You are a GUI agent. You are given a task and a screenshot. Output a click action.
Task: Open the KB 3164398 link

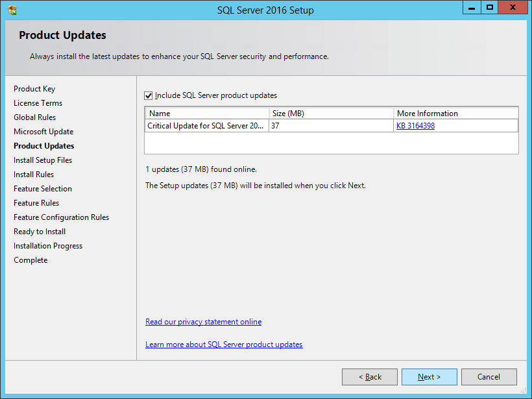click(415, 126)
